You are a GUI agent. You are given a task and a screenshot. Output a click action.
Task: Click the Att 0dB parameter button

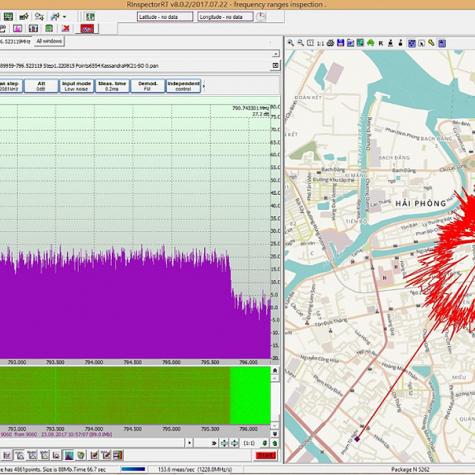(x=41, y=86)
